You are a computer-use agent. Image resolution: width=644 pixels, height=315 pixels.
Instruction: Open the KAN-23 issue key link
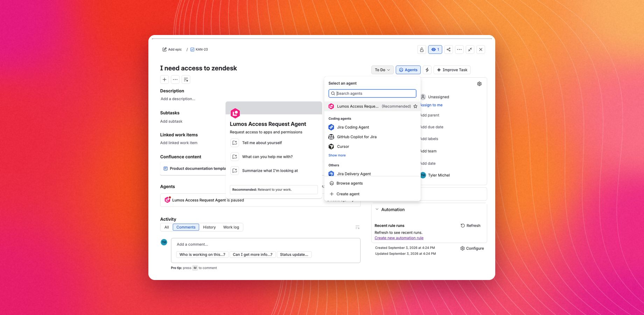click(202, 49)
